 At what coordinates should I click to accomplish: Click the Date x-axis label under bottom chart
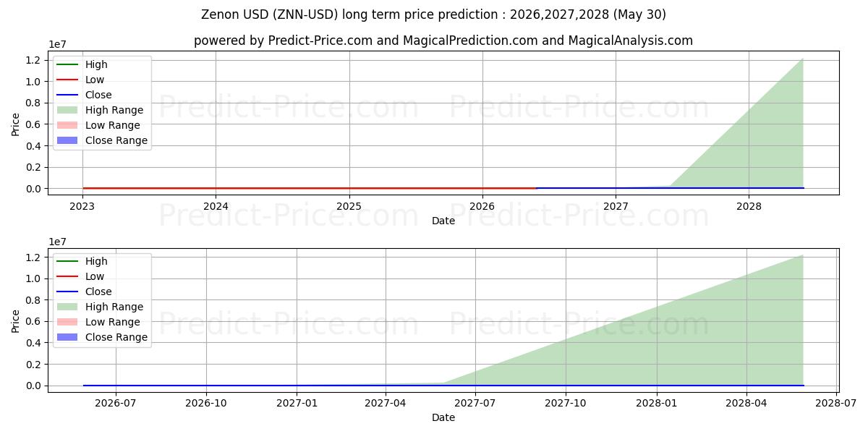pos(443,417)
